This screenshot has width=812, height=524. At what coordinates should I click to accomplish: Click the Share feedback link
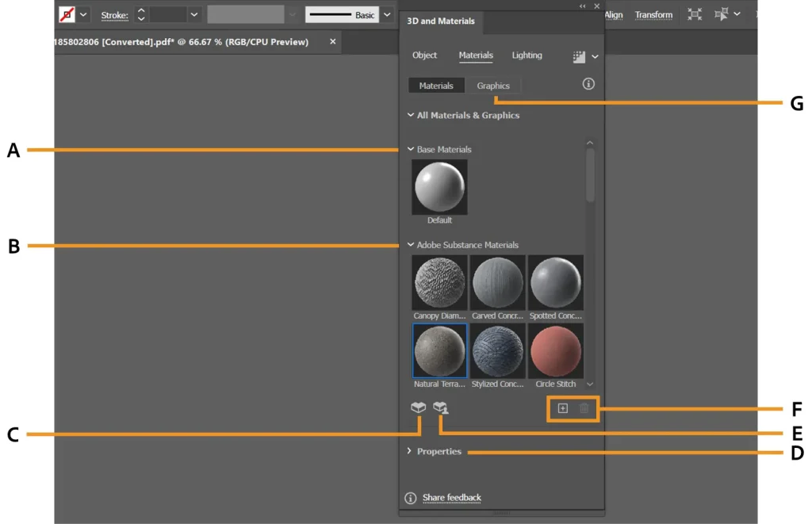[x=451, y=498]
